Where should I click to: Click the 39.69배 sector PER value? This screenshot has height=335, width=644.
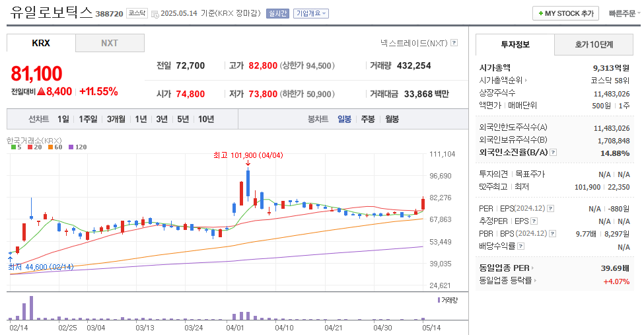(615, 268)
